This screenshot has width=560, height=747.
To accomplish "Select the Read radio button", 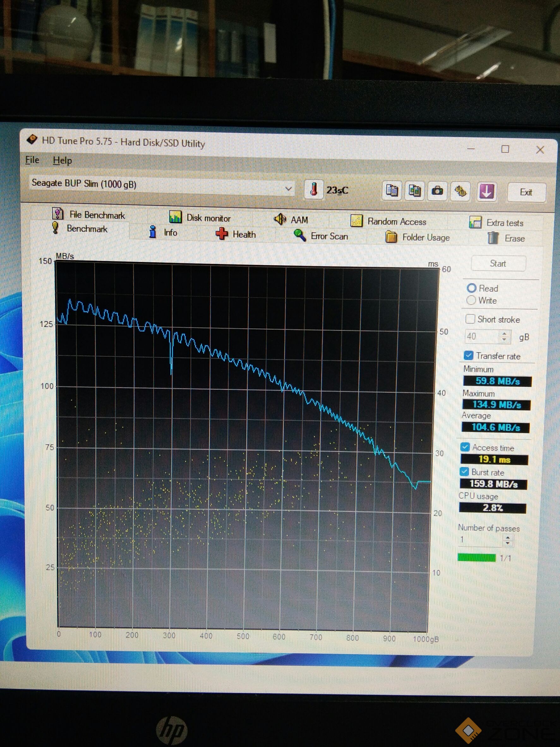I will (472, 288).
